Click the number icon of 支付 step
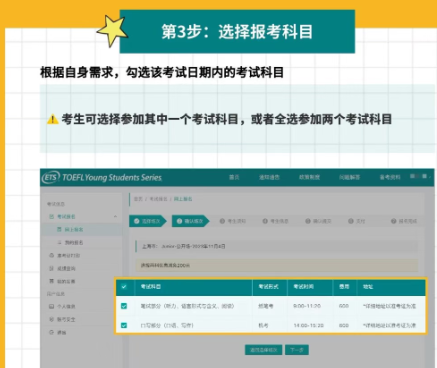Image resolution: width=437 pixels, height=368 pixels. click(x=351, y=221)
